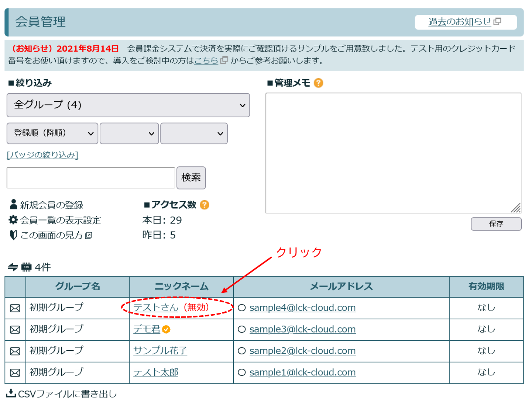Click the external link icon after こちら
Image resolution: width=532 pixels, height=406 pixels.
(224, 60)
